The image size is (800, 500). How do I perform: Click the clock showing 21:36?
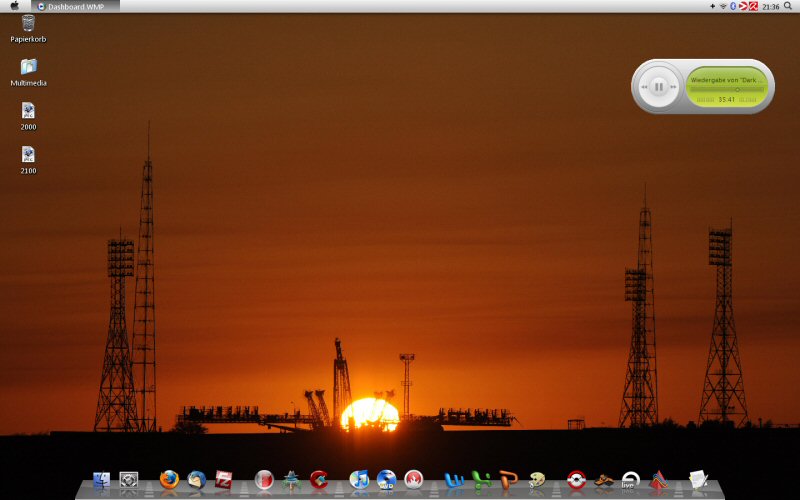point(770,6)
